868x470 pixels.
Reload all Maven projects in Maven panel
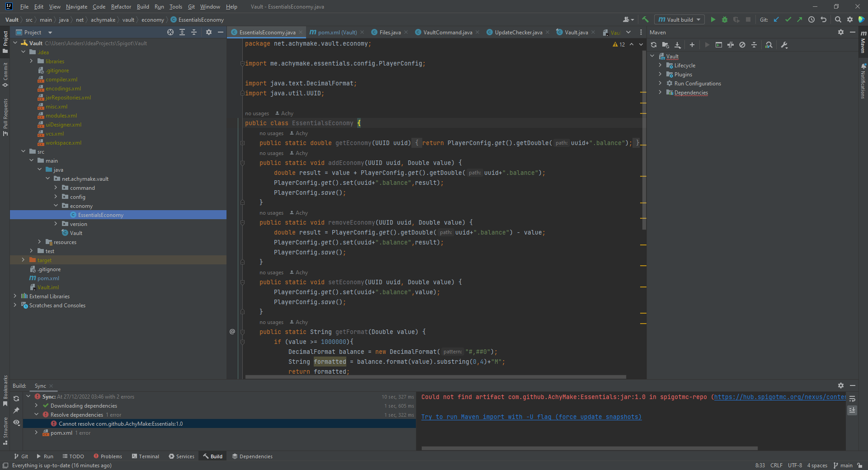tap(654, 45)
